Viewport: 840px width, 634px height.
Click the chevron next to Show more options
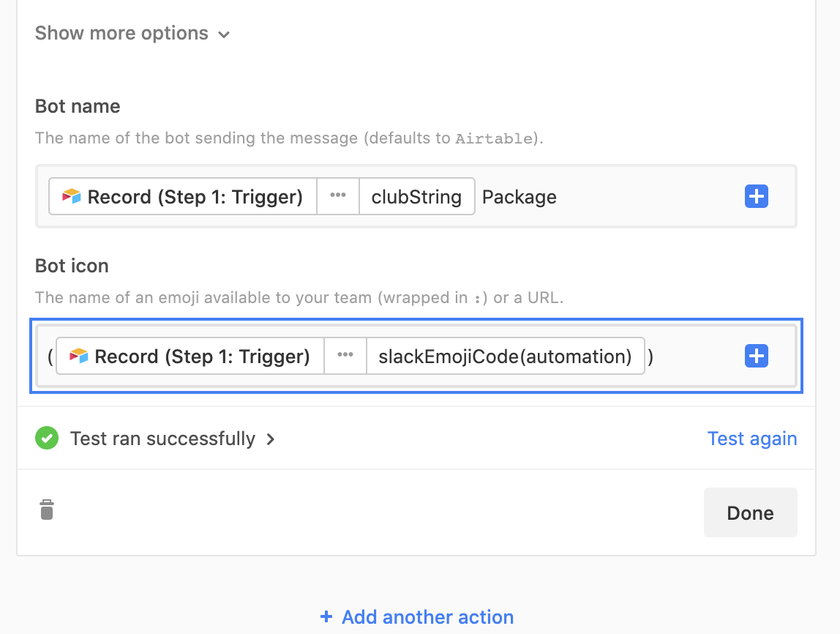[224, 35]
